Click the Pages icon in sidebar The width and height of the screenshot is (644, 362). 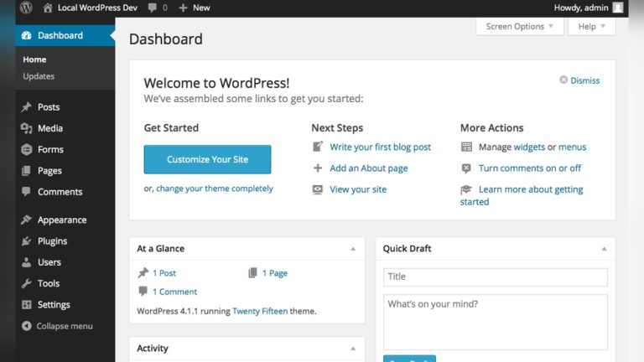coord(26,171)
